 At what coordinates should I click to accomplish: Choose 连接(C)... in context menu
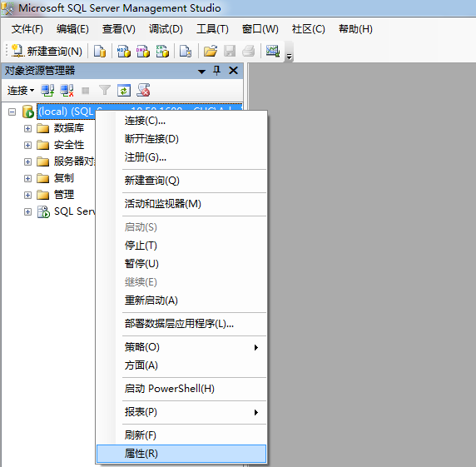click(181, 121)
